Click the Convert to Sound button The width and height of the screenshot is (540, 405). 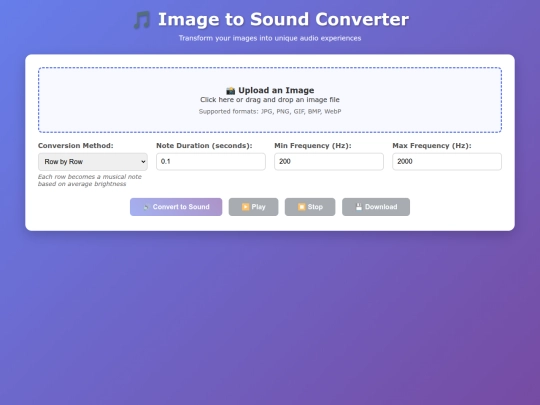coord(176,207)
